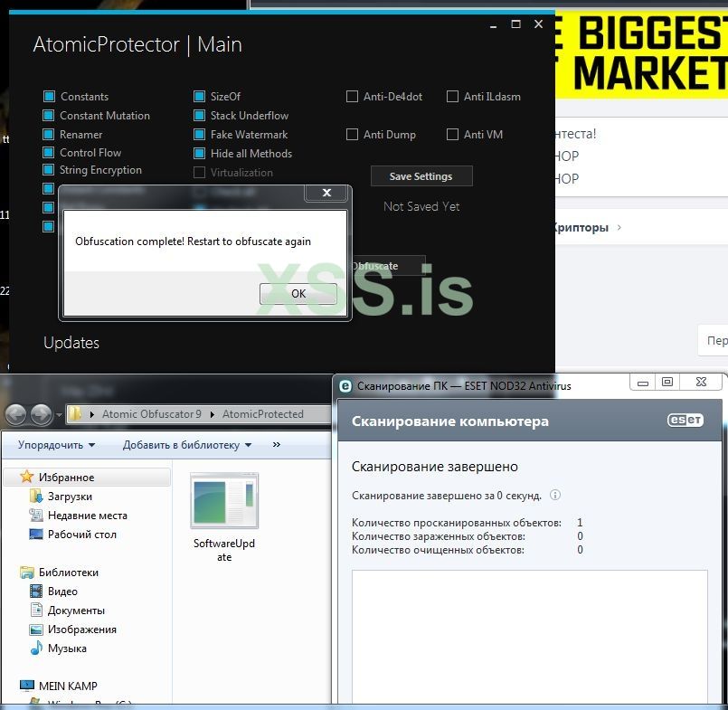
Task: Toggle the Constant Mutation checkbox
Action: (x=48, y=115)
